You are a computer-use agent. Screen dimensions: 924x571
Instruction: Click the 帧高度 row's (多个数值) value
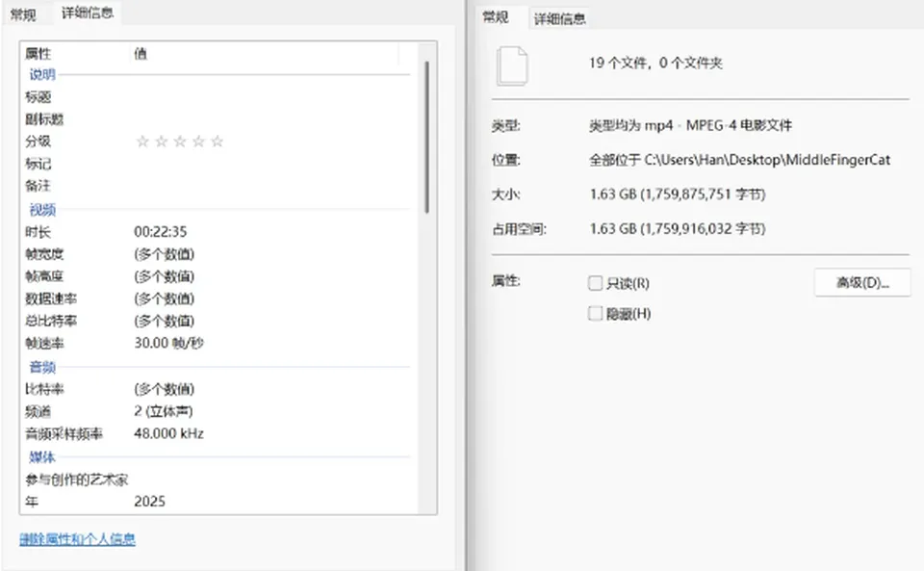(164, 276)
